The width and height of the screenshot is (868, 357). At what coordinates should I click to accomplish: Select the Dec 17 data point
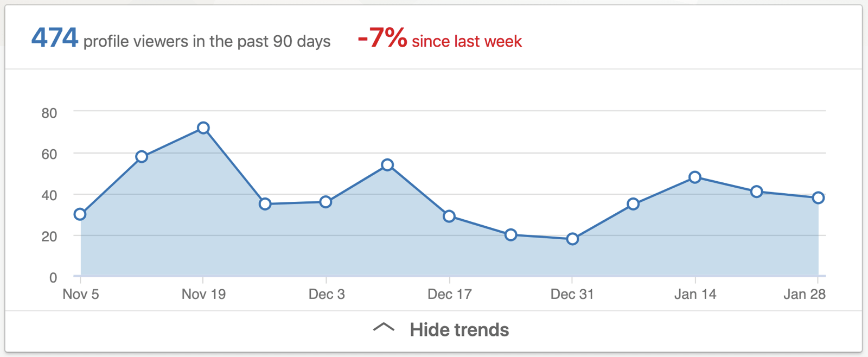[449, 216]
